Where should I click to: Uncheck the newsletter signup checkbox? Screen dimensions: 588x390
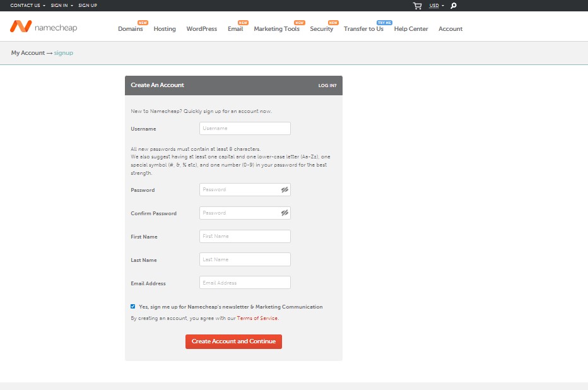[132, 306]
